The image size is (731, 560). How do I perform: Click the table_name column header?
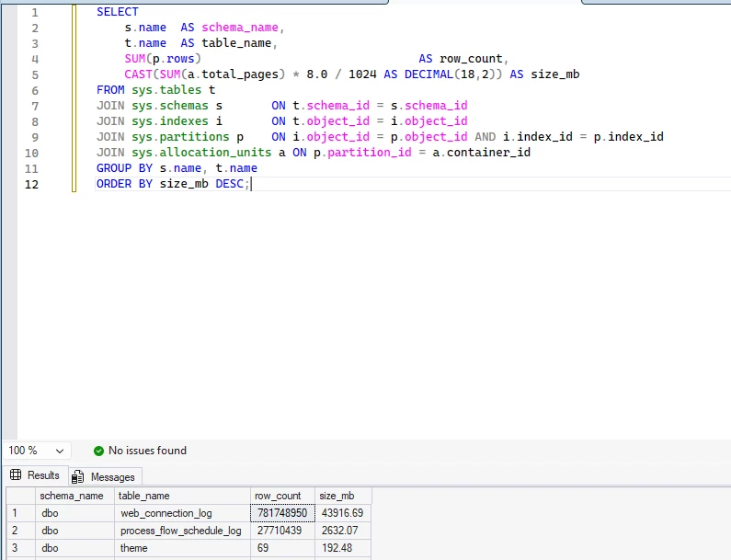(x=144, y=496)
